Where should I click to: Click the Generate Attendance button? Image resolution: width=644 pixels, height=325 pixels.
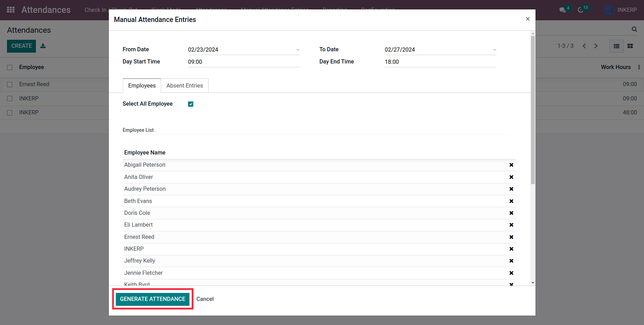pyautogui.click(x=152, y=299)
